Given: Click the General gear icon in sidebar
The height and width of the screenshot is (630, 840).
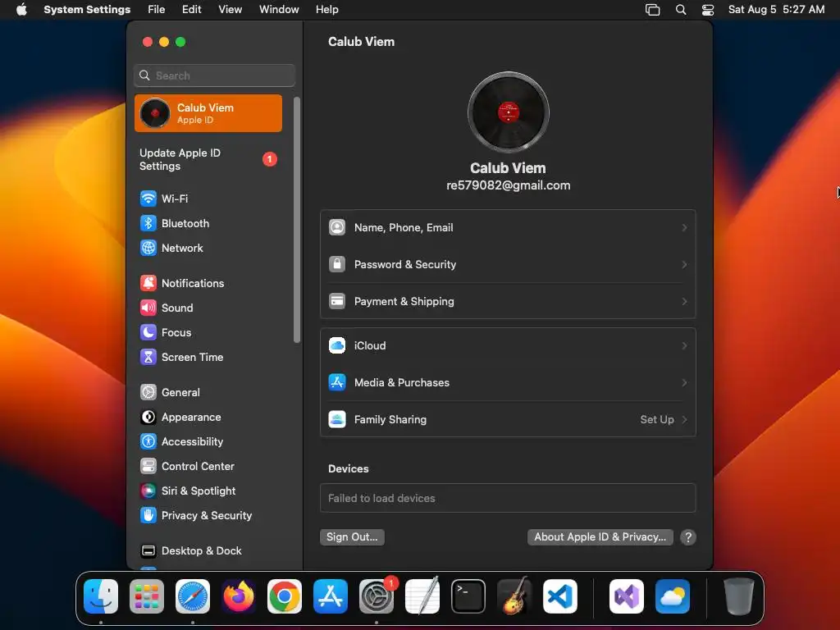Looking at the screenshot, I should point(148,392).
